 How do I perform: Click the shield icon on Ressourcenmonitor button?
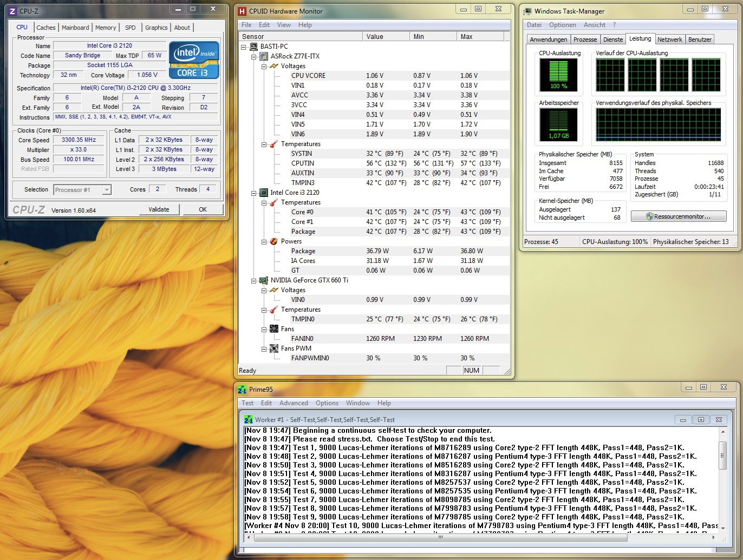pos(649,216)
